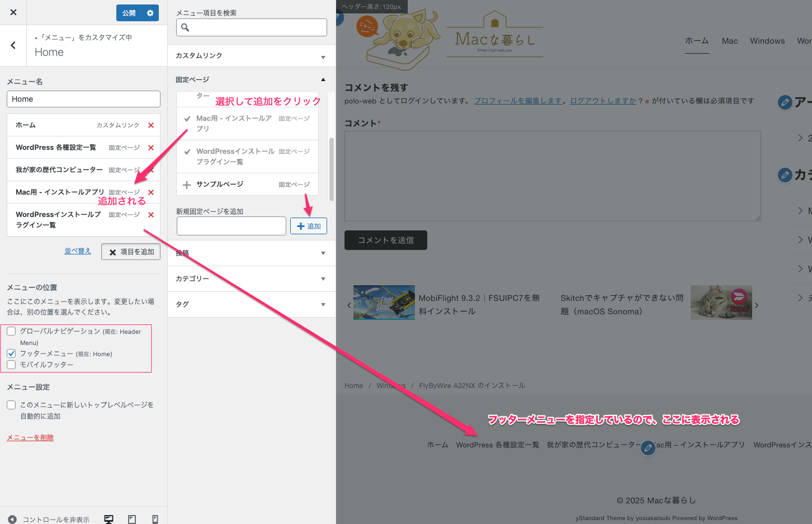Image resolution: width=812 pixels, height=524 pixels.
Task: Open the Windows item in site navigation
Action: pos(767,41)
